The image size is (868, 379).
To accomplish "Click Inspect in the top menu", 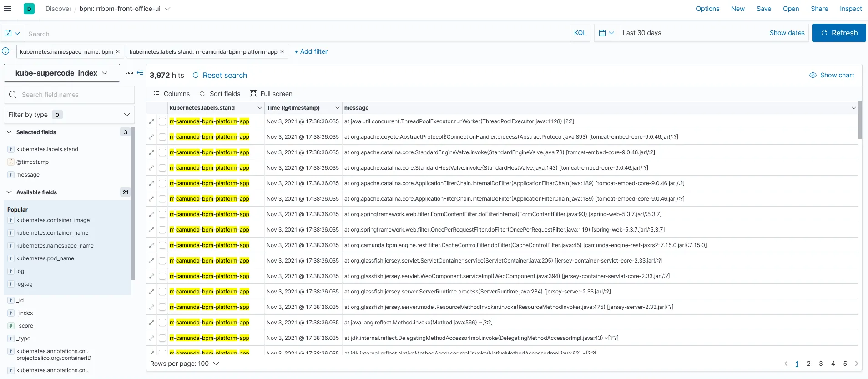I will pyautogui.click(x=851, y=9).
